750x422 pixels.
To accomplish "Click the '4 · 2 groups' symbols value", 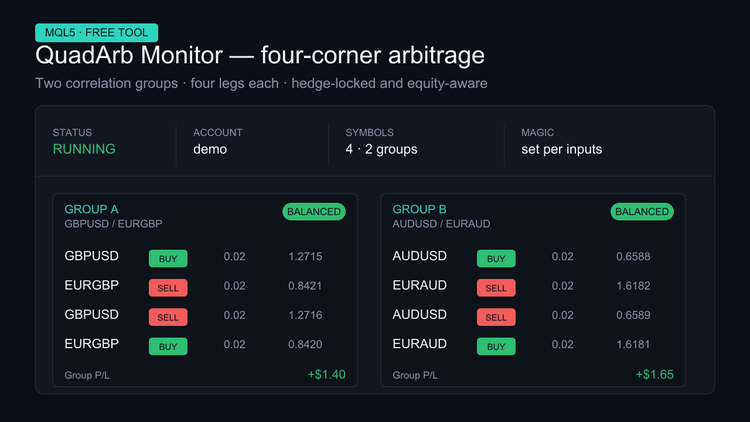I will coord(381,149).
